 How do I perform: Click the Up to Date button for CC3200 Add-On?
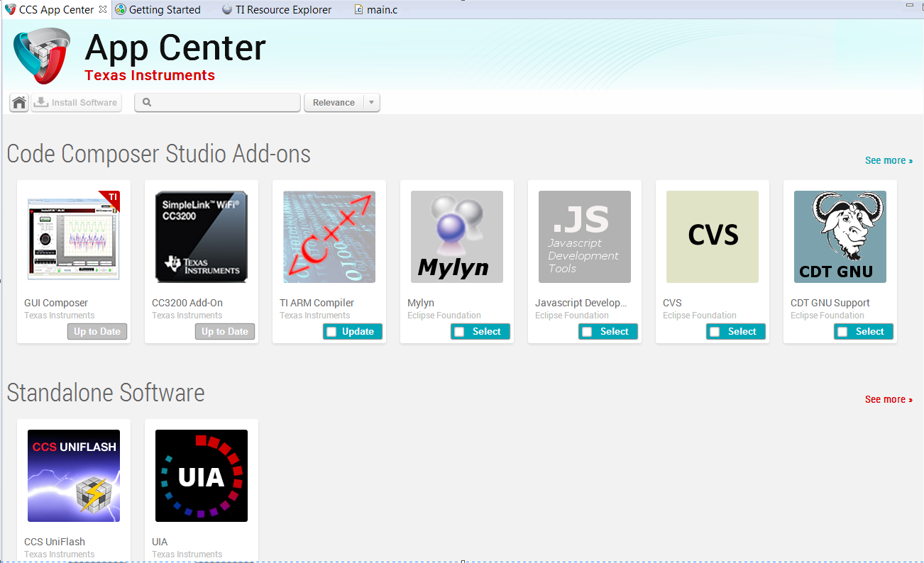tap(225, 332)
